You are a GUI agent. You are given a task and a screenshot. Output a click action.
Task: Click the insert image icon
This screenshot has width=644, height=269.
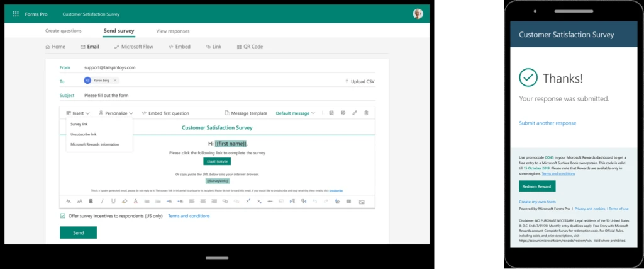(x=362, y=202)
